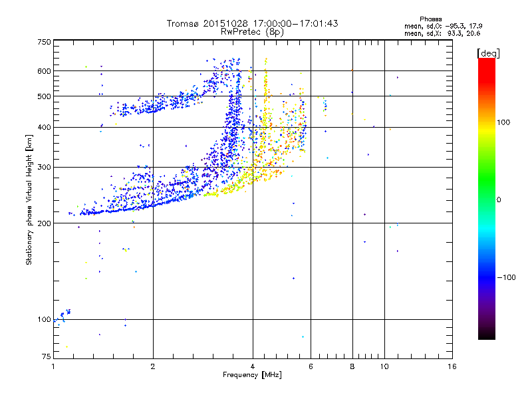
Task: Click the y-axis tick label '600'
Action: tap(44, 71)
